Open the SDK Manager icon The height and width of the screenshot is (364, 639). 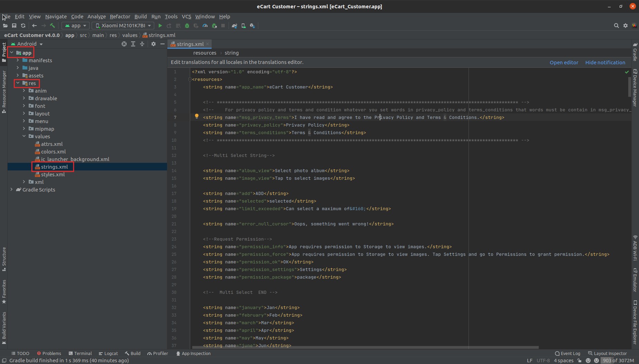(x=252, y=26)
